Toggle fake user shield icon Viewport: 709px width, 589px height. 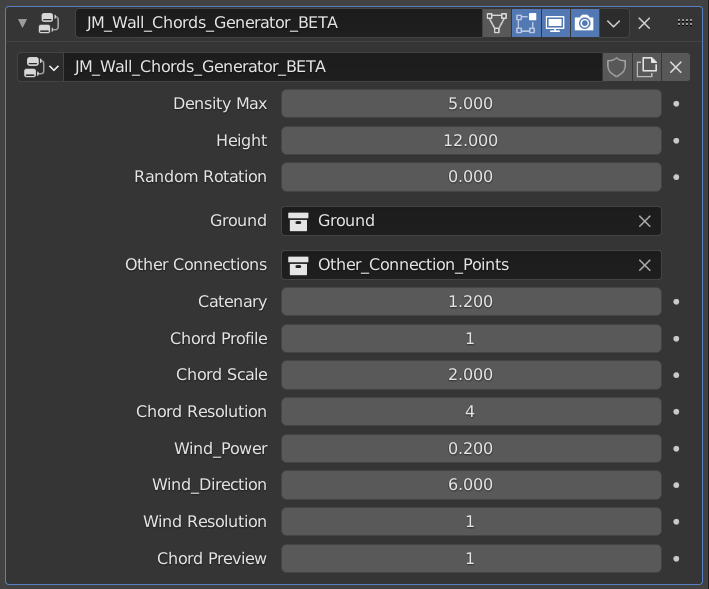click(x=616, y=67)
